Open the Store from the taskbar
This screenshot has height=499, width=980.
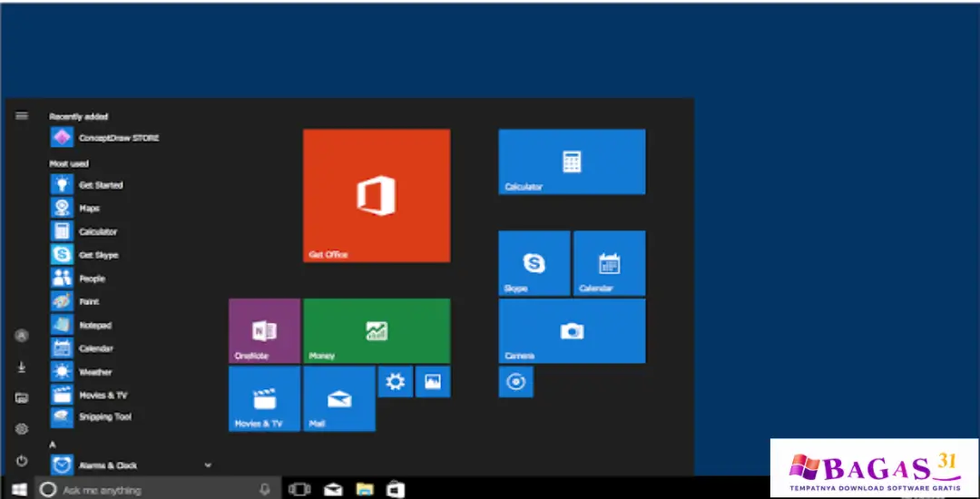pyautogui.click(x=396, y=490)
